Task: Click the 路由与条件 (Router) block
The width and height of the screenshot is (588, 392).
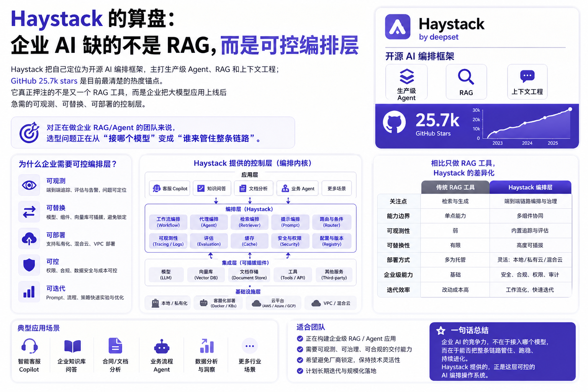Action: [332, 222]
